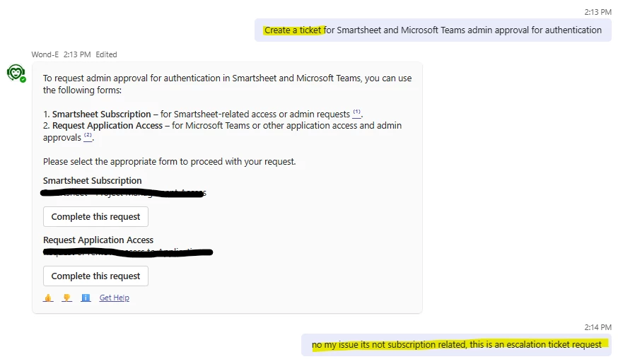Click the info icon beside Get Help

click(x=86, y=298)
